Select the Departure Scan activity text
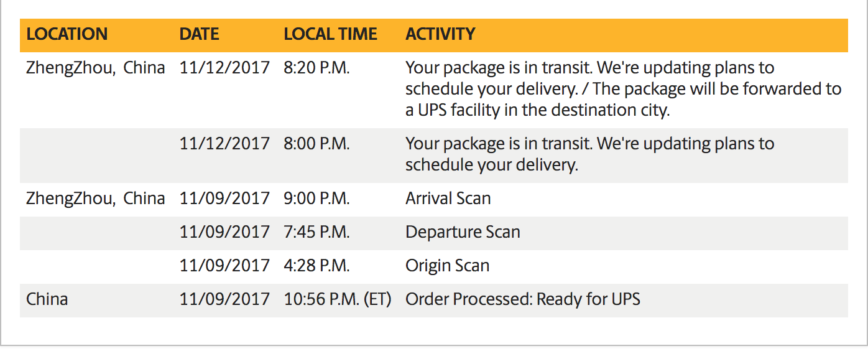The width and height of the screenshot is (868, 351). coord(463,232)
